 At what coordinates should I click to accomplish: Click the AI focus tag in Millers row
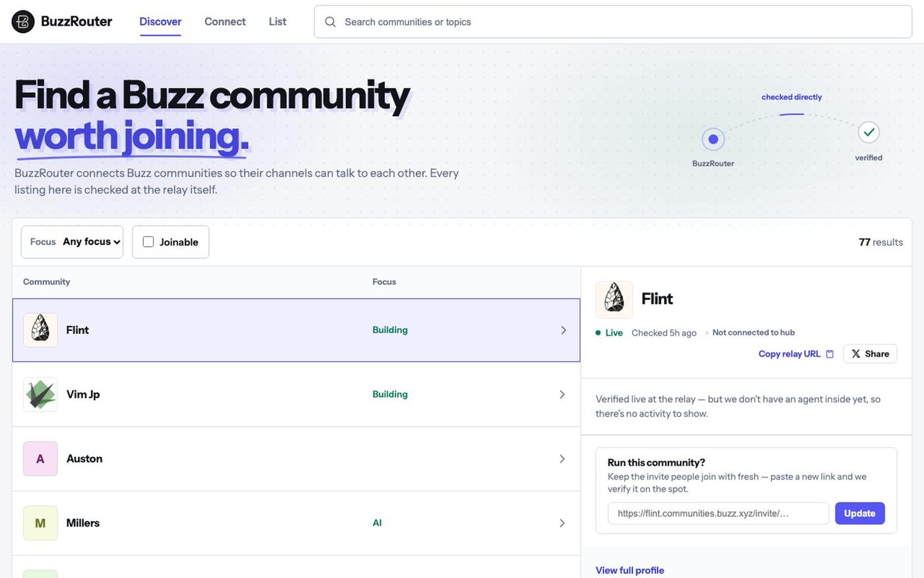(x=377, y=523)
